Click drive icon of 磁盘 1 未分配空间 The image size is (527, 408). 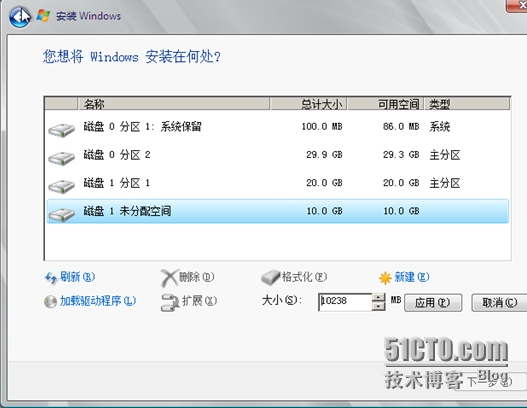pos(62,215)
